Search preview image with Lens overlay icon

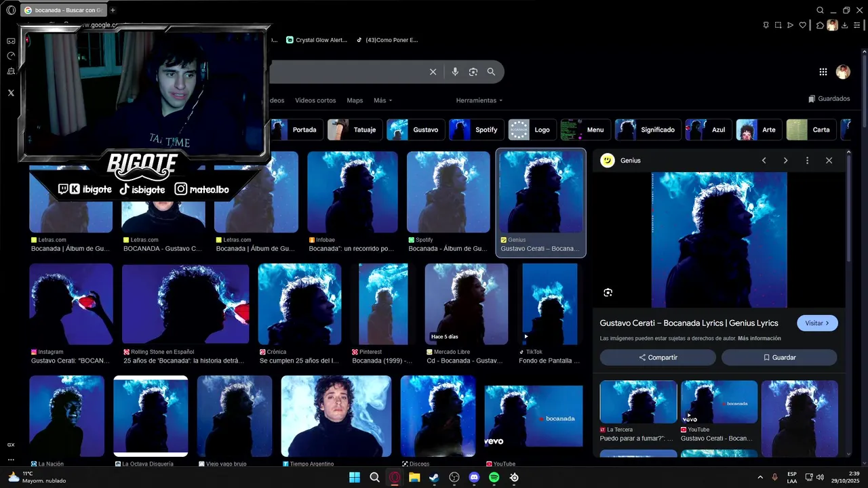coord(608,292)
